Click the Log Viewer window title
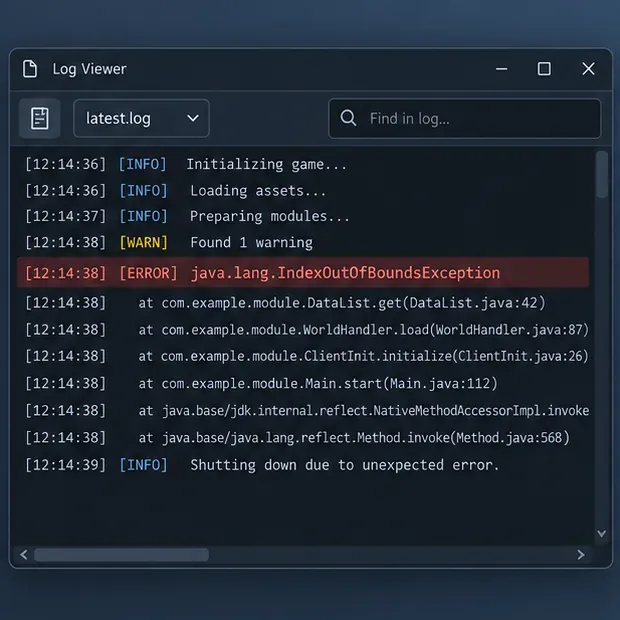620x620 pixels. pyautogui.click(x=90, y=69)
